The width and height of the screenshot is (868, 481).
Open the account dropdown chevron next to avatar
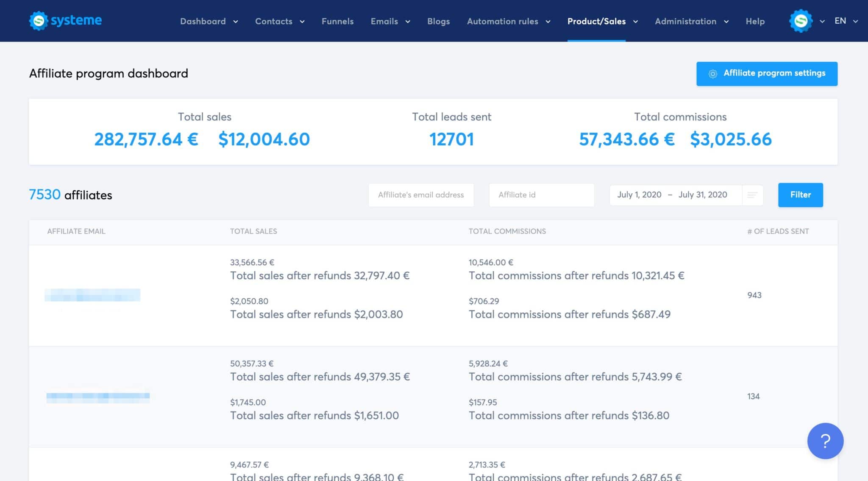822,21
